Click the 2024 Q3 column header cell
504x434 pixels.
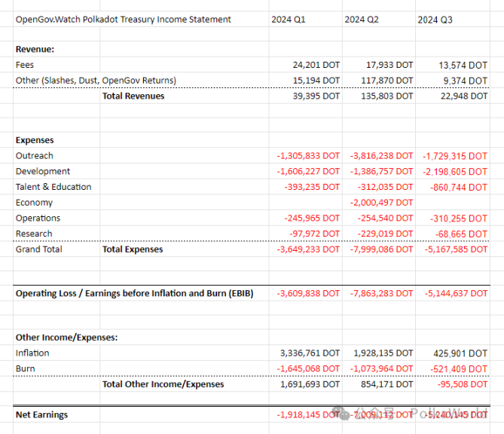point(435,20)
